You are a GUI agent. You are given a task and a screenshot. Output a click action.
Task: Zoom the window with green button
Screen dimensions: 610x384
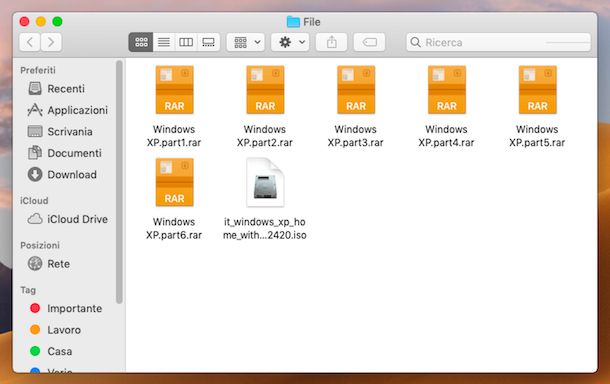(x=57, y=21)
